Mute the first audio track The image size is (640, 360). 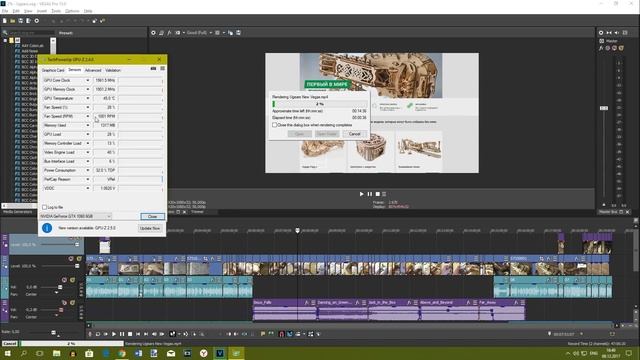coord(64,280)
